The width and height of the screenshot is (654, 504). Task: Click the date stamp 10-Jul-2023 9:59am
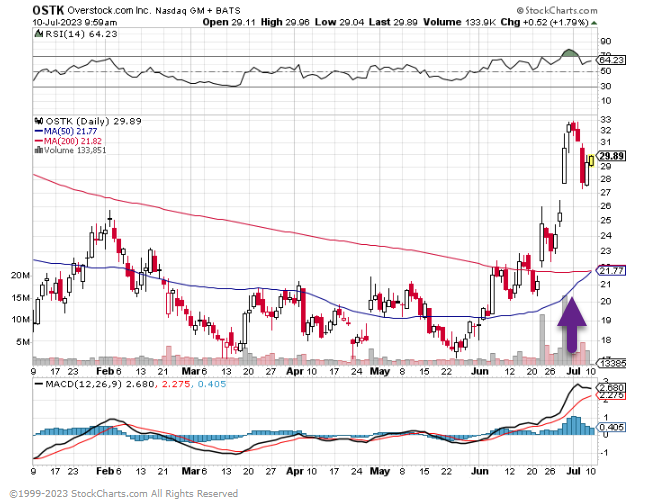[75, 23]
